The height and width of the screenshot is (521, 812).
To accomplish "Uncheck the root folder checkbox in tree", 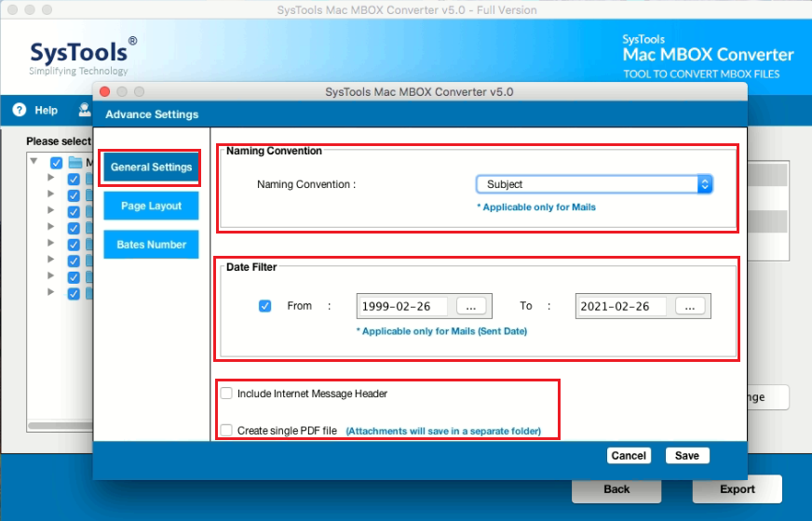I will click(x=56, y=163).
